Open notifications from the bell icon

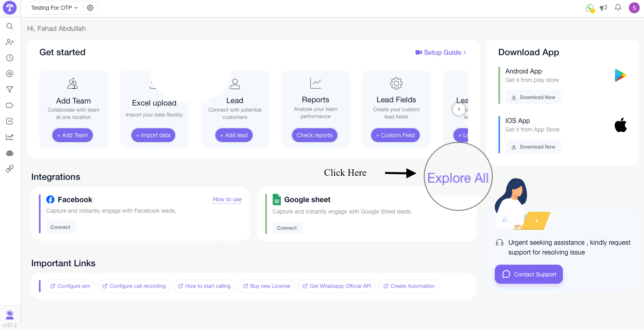618,8
